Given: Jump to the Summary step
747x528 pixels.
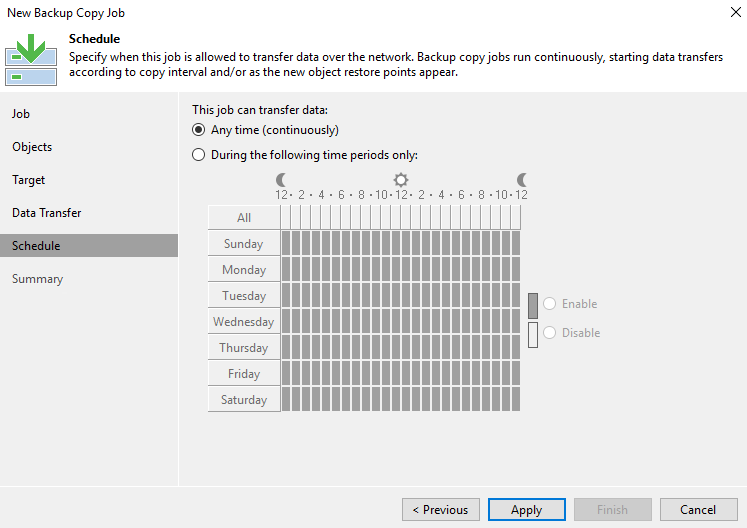Looking at the screenshot, I should pyautogui.click(x=38, y=279).
